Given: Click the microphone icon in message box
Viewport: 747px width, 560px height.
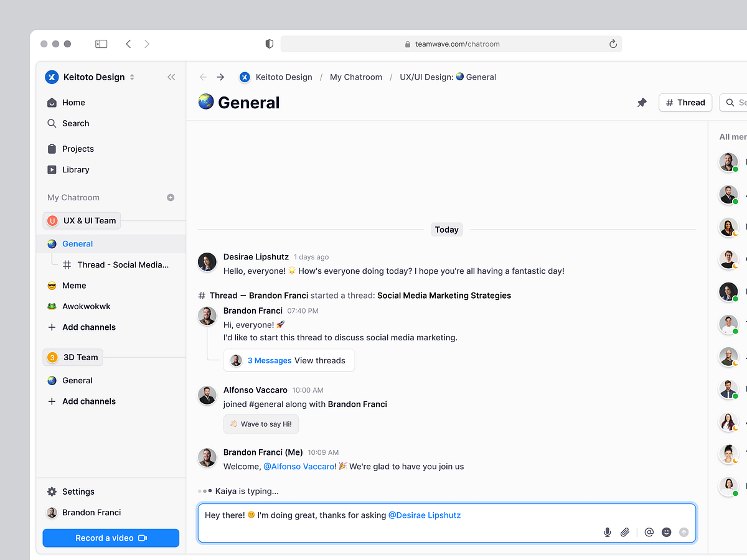Looking at the screenshot, I should (x=608, y=532).
